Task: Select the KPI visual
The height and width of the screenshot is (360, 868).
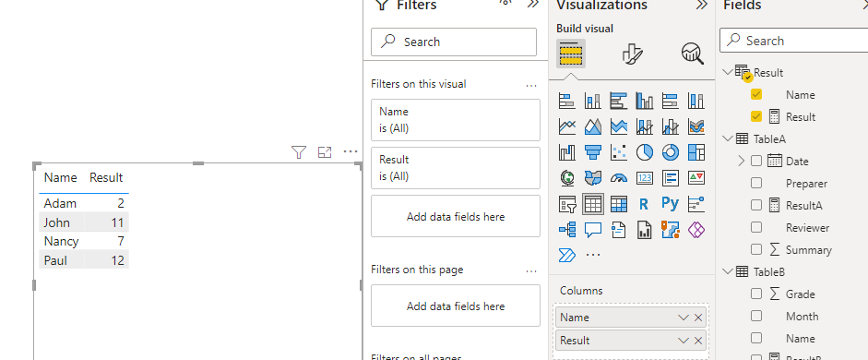Action: pos(696,178)
